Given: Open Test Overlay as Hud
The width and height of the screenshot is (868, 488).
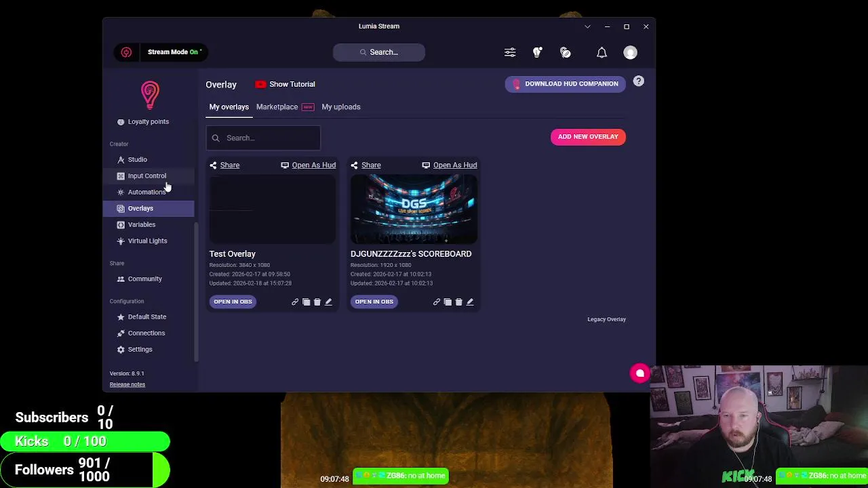Looking at the screenshot, I should tap(309, 165).
